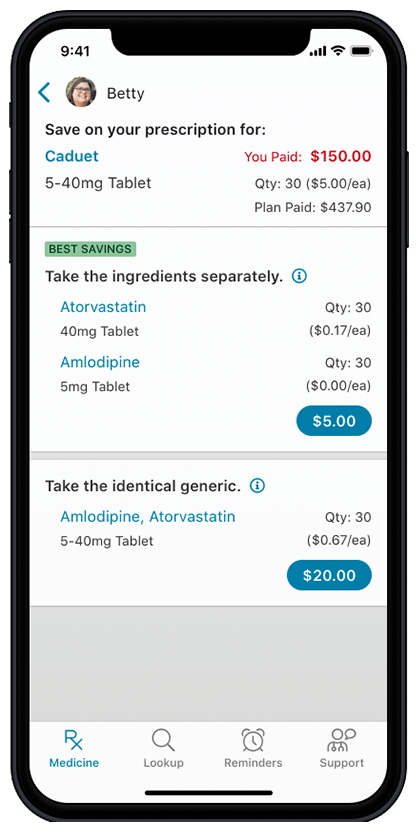Image resolution: width=420 pixels, height=836 pixels.
Task: Open the Support people icon
Action: 342,739
